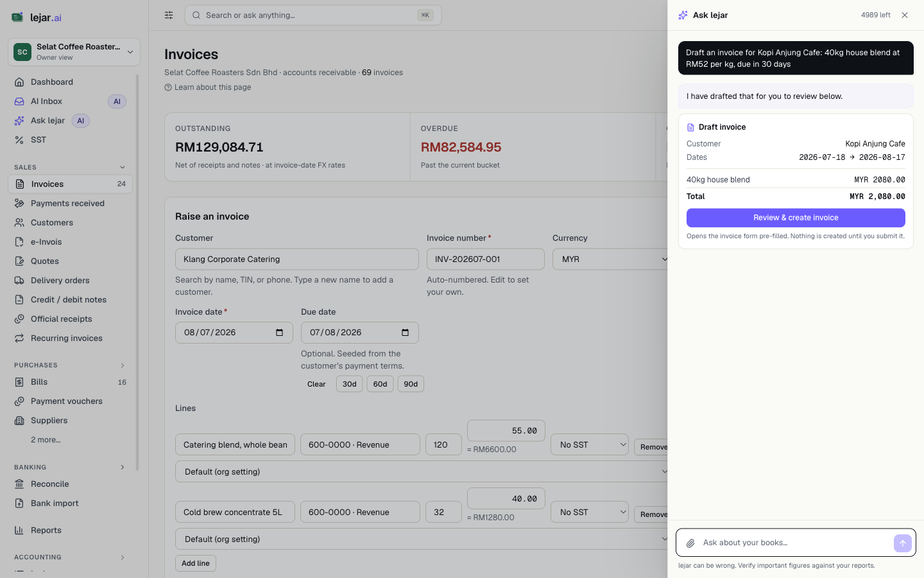Open the Invoice date calendar picker icon
Image resolution: width=924 pixels, height=578 pixels.
279,333
